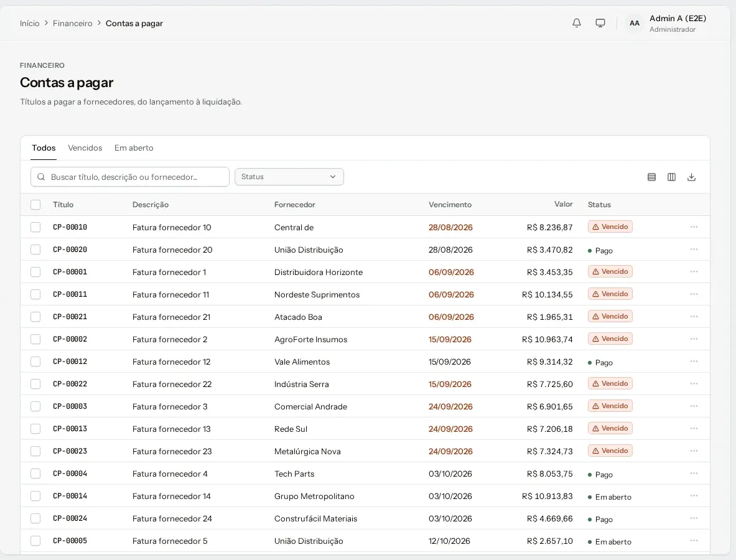Open row actions menu for CP-00010

click(694, 226)
